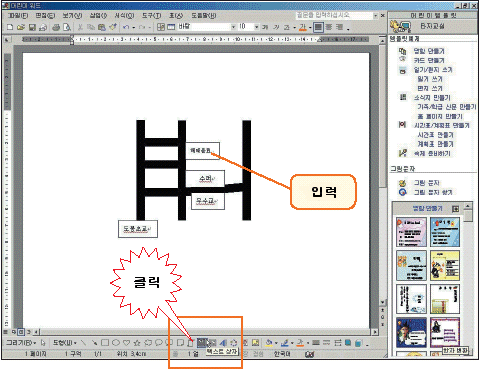Select the Oval shape tool
The height and width of the screenshot is (369, 480).
tap(116, 342)
